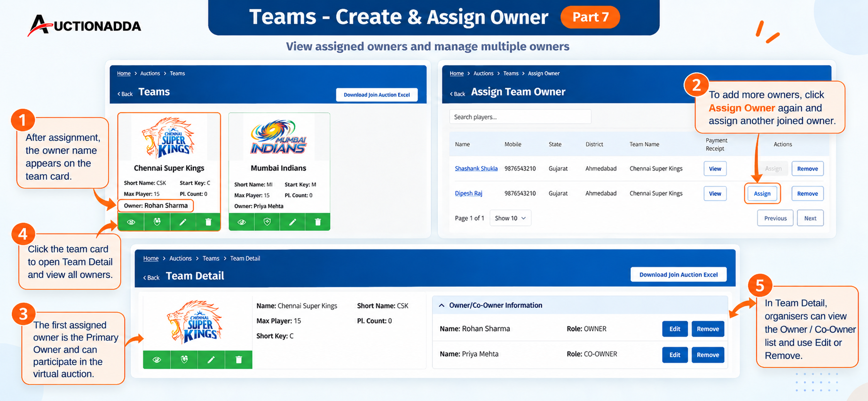Open the Show 10 page size dropdown

point(510,218)
